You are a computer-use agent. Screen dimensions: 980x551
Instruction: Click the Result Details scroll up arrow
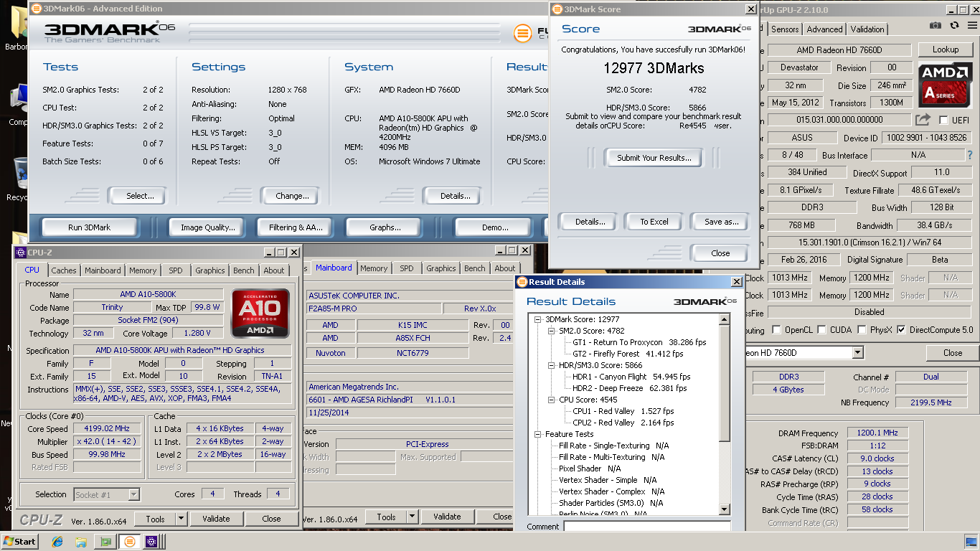[x=725, y=320]
